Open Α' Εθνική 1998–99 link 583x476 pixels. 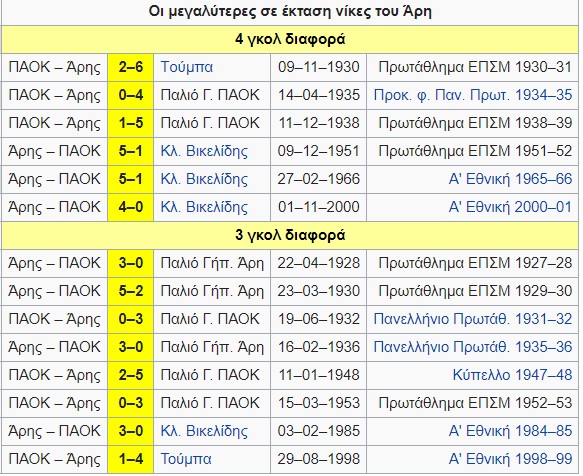pos(510,459)
